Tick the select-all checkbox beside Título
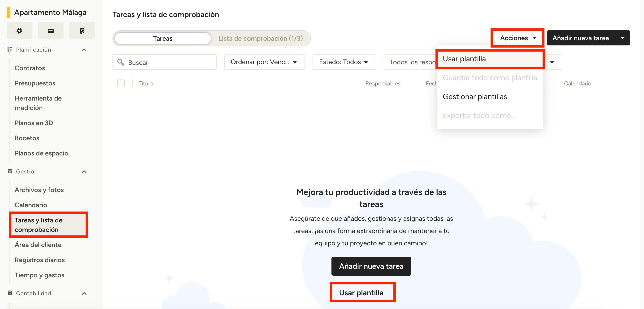Viewport: 644px width, 309px height. point(121,83)
